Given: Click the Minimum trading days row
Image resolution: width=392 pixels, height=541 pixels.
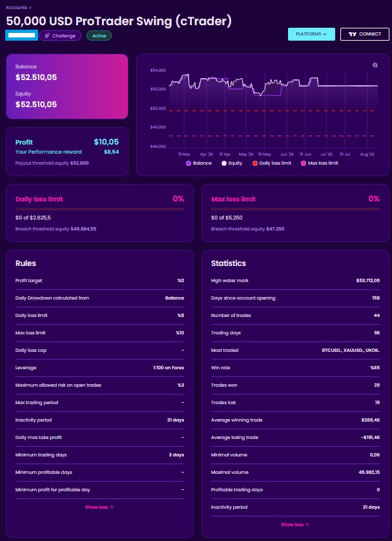Looking at the screenshot, I should click(x=99, y=454).
